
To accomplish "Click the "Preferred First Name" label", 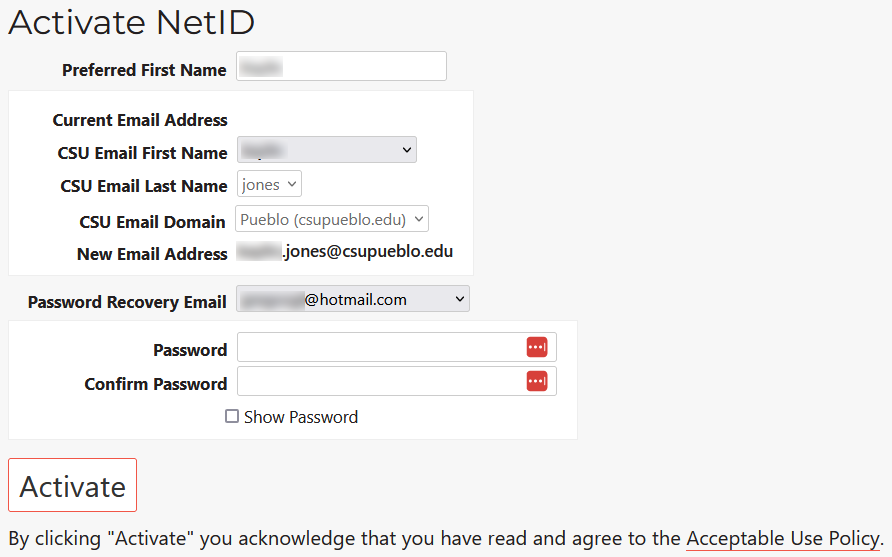I will pyautogui.click(x=144, y=70).
